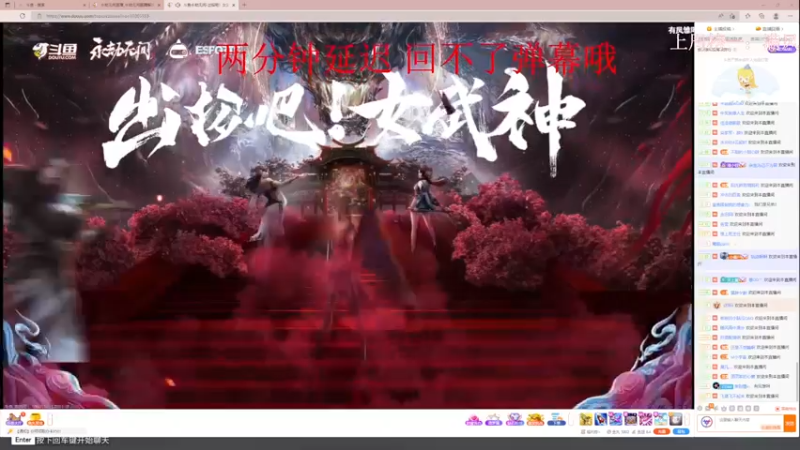Click the orange send button
Viewport: 800px width, 450px height.
(790, 423)
